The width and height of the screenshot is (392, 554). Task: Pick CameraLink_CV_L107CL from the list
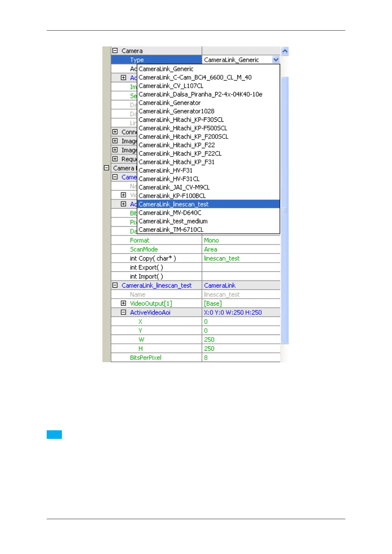tap(208, 86)
